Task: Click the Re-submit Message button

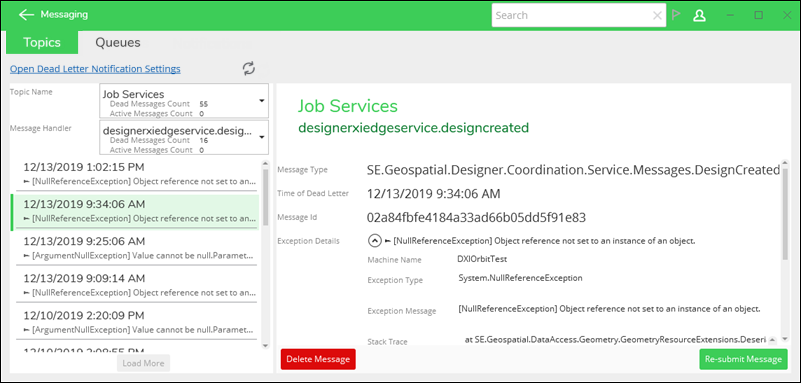Action: (743, 359)
